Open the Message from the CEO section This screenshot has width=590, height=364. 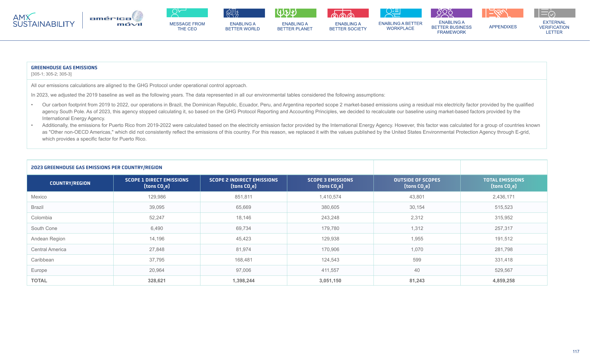(x=187, y=26)
